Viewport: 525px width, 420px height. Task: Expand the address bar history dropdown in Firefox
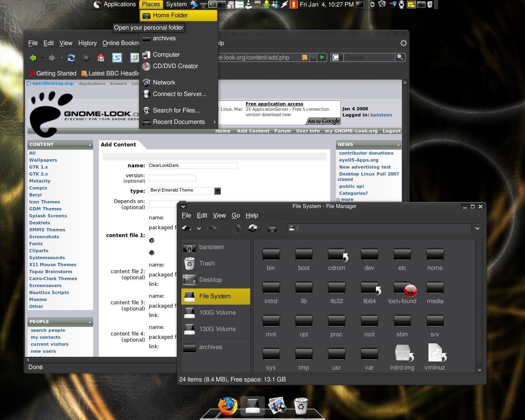point(313,57)
